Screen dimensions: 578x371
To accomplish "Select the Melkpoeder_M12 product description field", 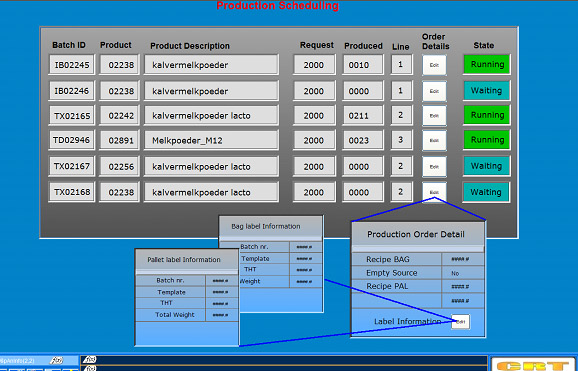I will click(x=211, y=140).
